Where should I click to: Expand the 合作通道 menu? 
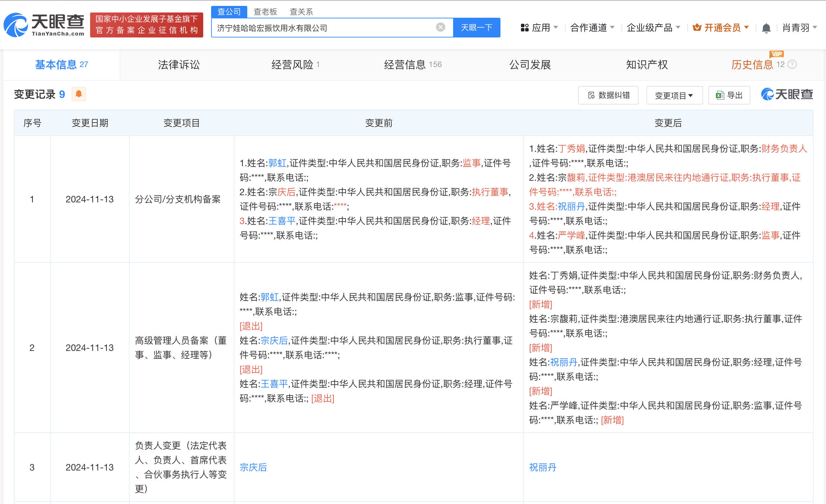click(x=592, y=28)
